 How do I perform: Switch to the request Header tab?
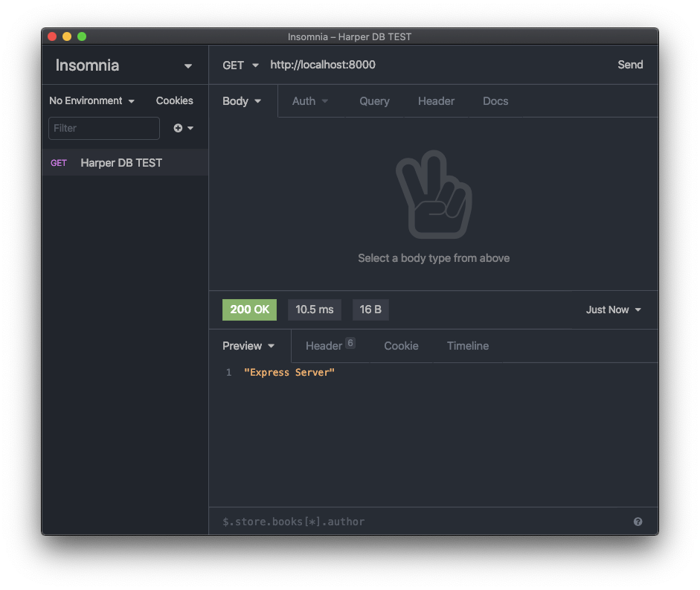[436, 101]
